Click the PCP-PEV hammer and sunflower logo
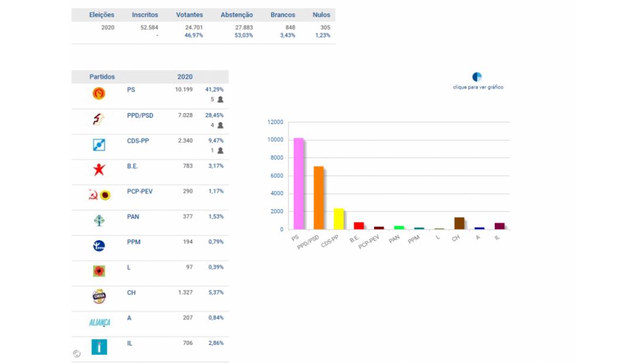644x363 pixels. (100, 196)
